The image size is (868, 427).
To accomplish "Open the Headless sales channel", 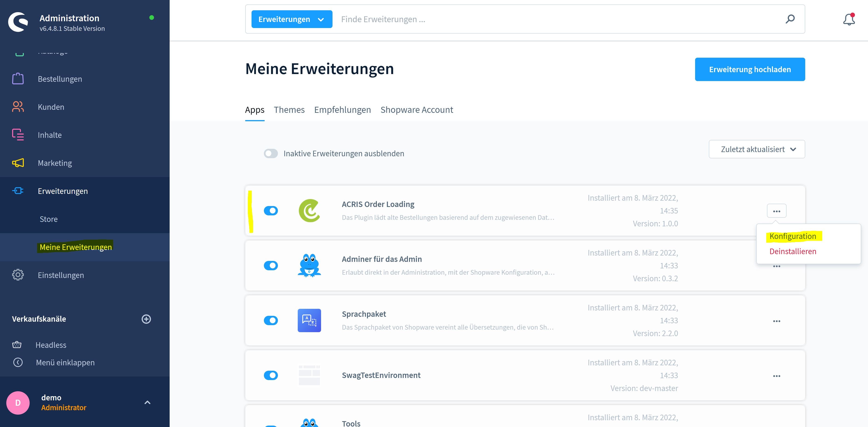I will [51, 345].
